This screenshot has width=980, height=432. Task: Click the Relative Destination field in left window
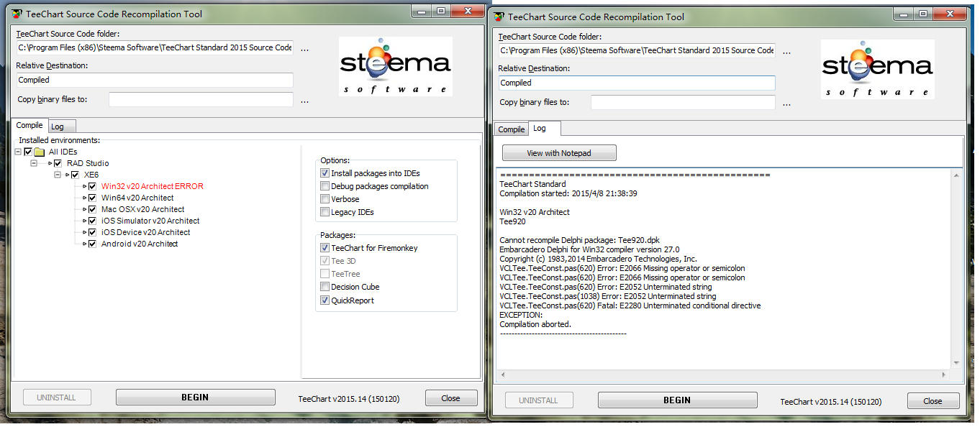tap(155, 80)
